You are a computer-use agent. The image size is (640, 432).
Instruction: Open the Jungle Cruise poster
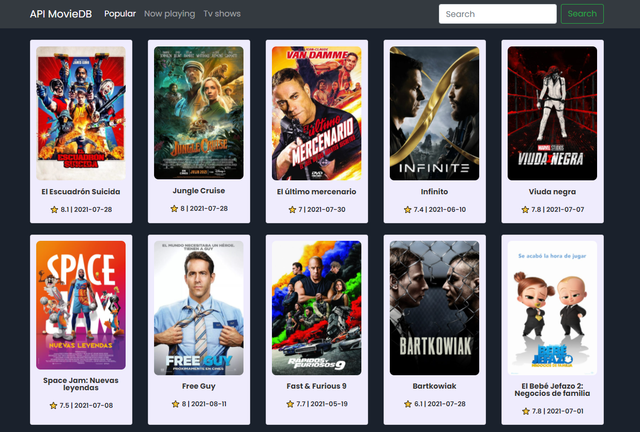coord(199,113)
